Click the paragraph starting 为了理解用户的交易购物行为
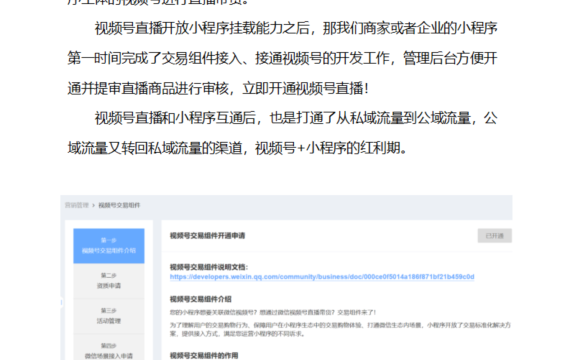Viewport: 570px width, 360px height. [x=340, y=329]
